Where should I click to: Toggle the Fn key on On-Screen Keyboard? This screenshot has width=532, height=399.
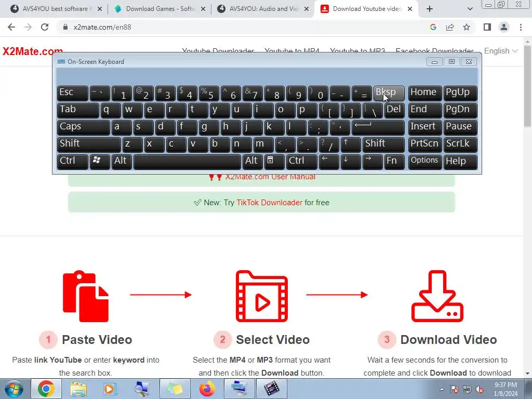(x=394, y=162)
